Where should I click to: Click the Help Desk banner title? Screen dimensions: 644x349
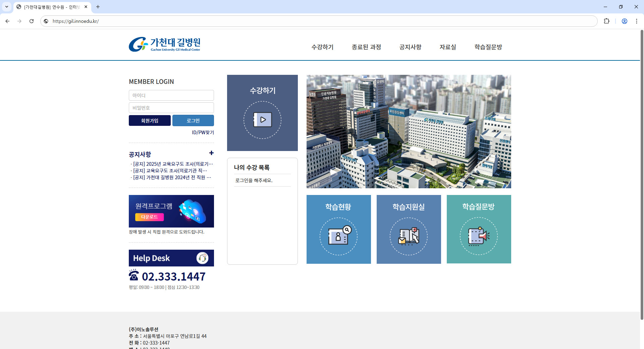coord(152,258)
